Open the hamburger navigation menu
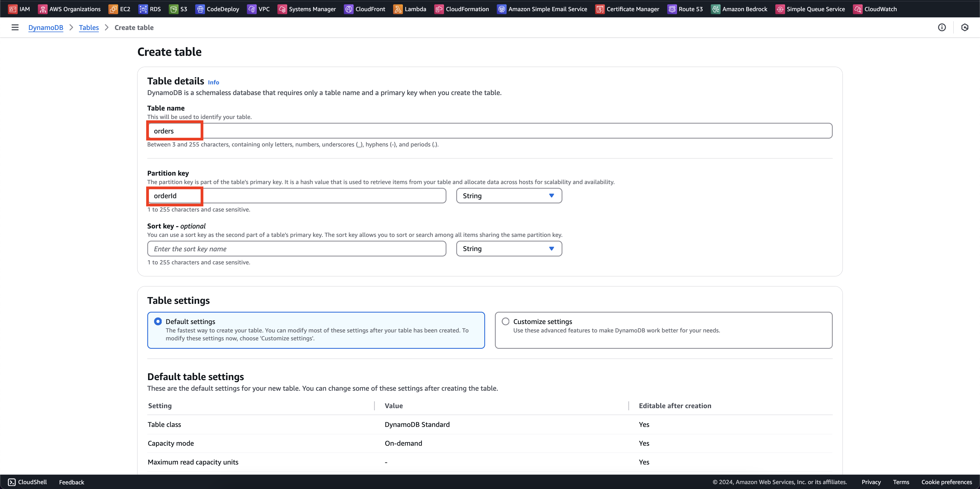 click(15, 27)
